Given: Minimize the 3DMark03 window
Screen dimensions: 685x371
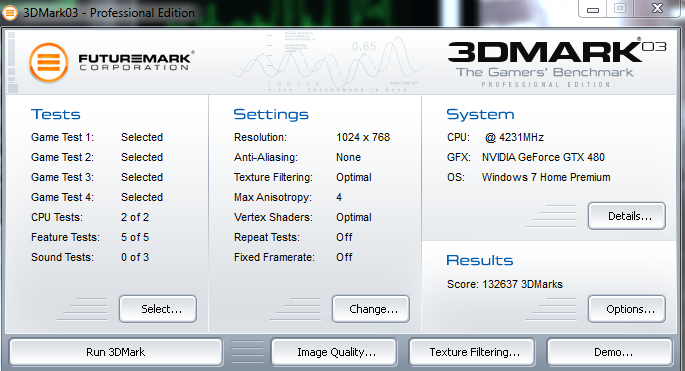Looking at the screenshot, I should click(593, 9).
